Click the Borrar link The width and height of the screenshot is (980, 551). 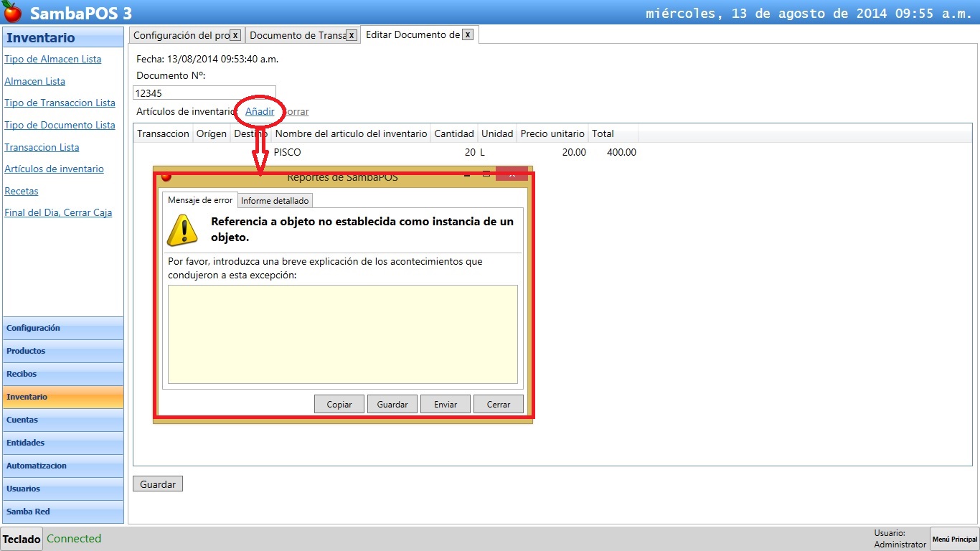click(x=296, y=112)
